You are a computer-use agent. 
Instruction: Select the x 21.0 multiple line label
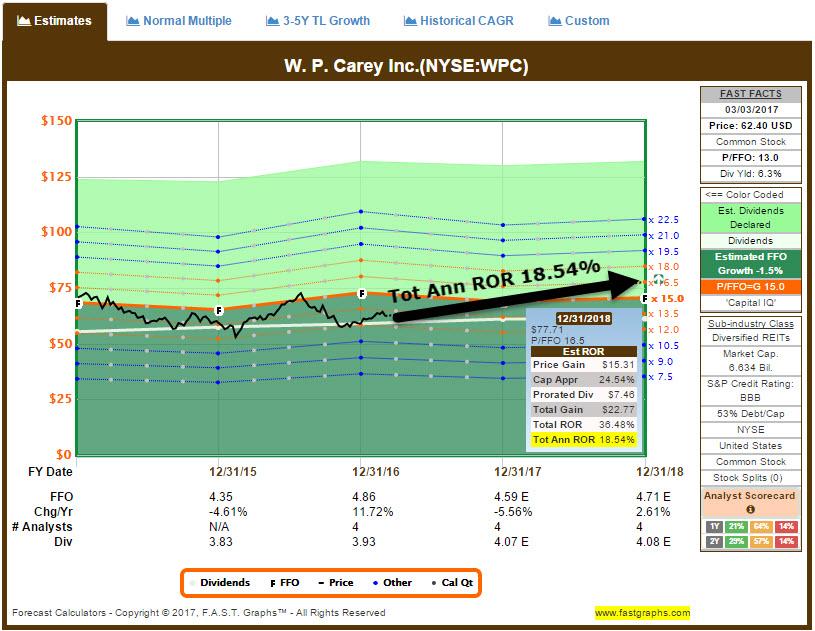[x=664, y=235]
